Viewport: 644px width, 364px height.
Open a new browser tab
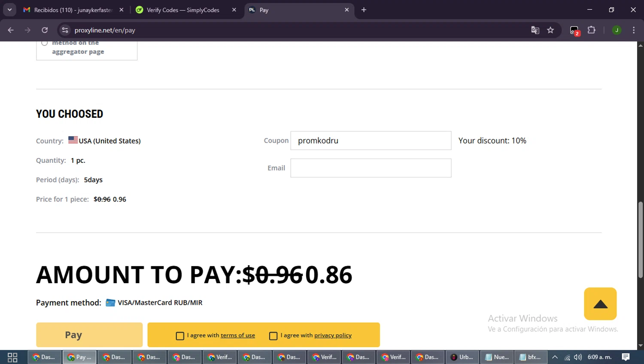364,10
